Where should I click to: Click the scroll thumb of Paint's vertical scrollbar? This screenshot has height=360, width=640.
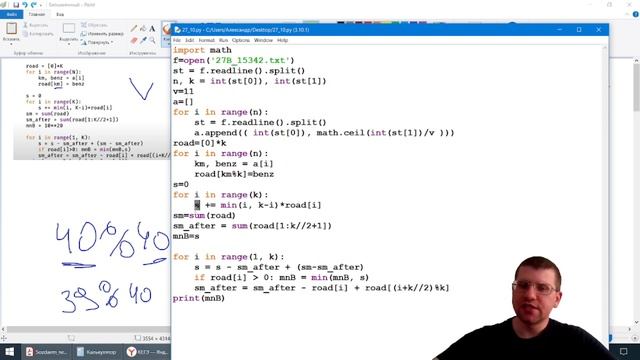[x=636, y=88]
